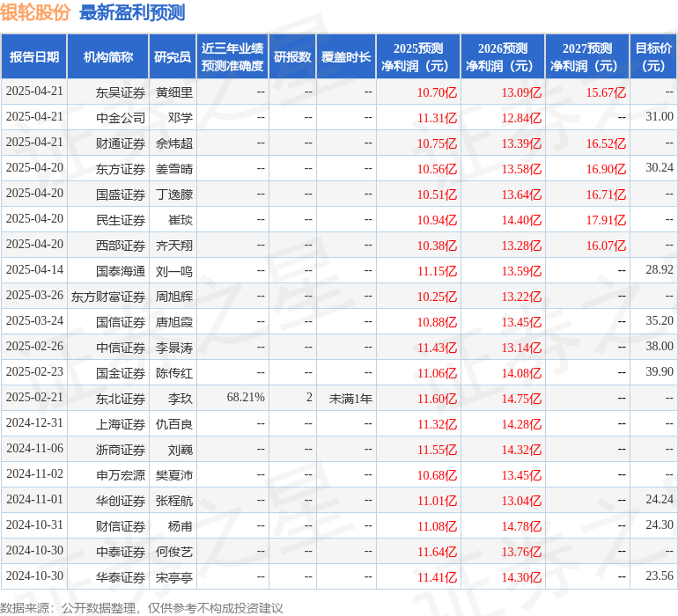This screenshot has height=616, width=678.
Task: Select the 近三年业绩预测准确度 column header
Action: tap(232, 56)
